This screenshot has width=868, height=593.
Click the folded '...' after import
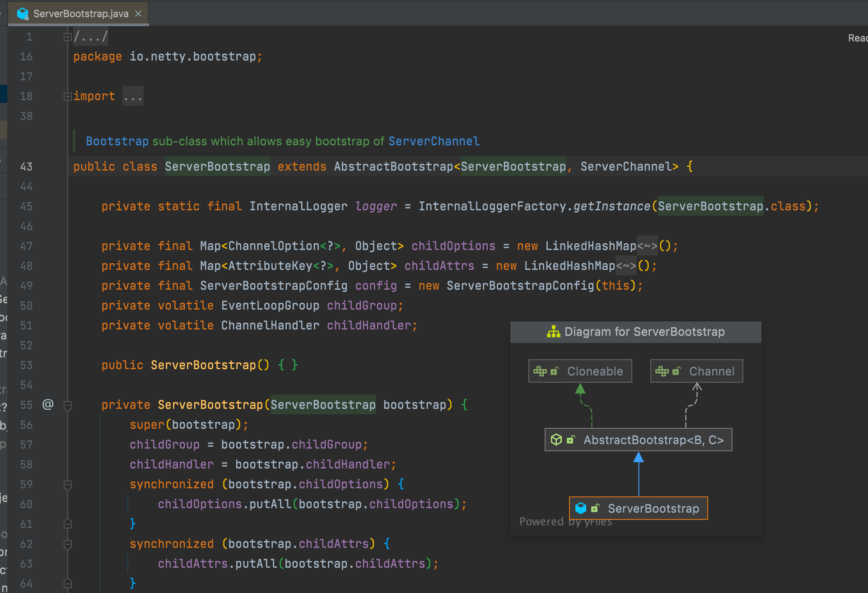tap(133, 96)
